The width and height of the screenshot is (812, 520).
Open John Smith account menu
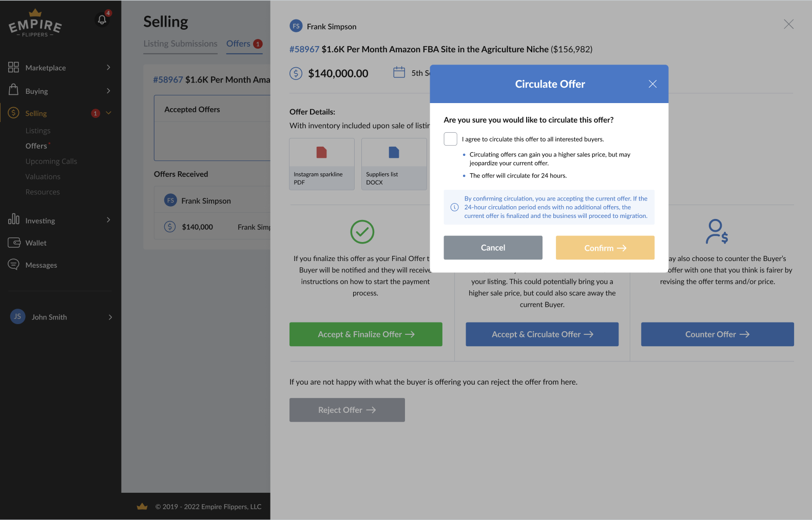(x=61, y=317)
